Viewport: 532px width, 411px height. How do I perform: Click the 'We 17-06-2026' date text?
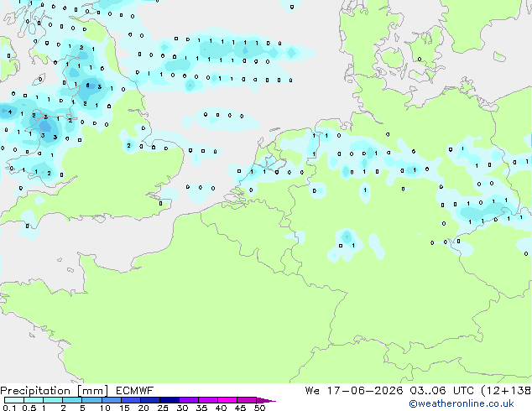[354, 391]
